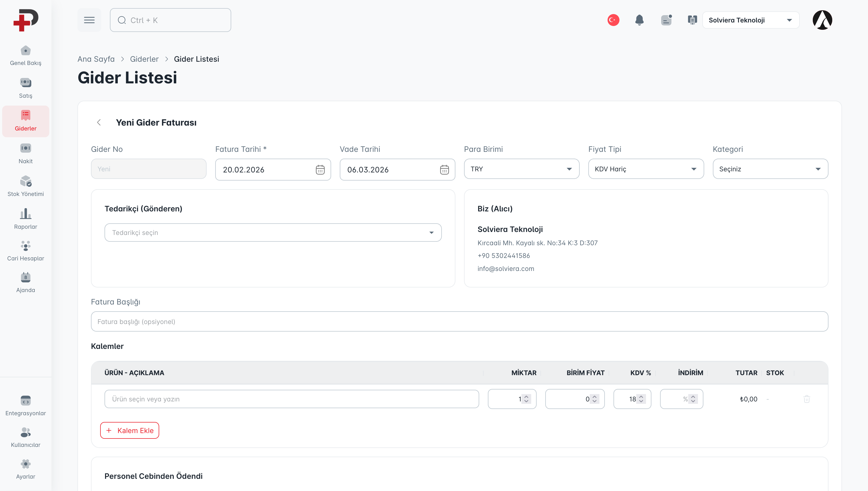Click the notification bell icon

(639, 20)
